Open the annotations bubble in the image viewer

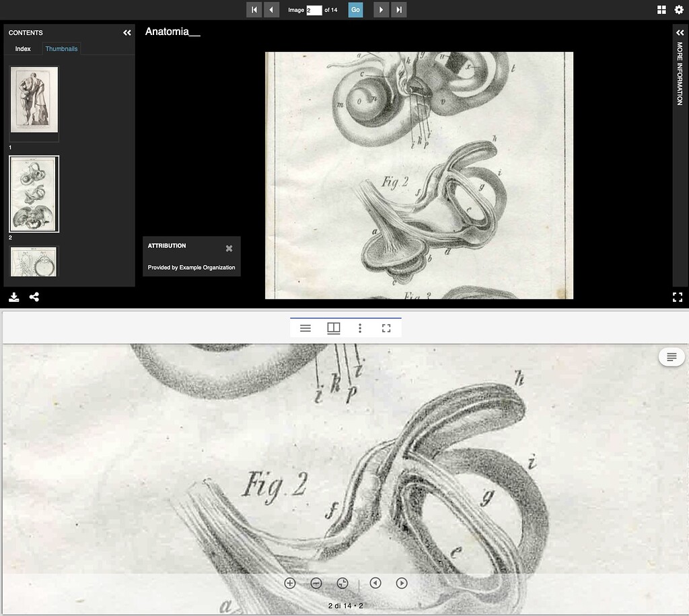[671, 356]
